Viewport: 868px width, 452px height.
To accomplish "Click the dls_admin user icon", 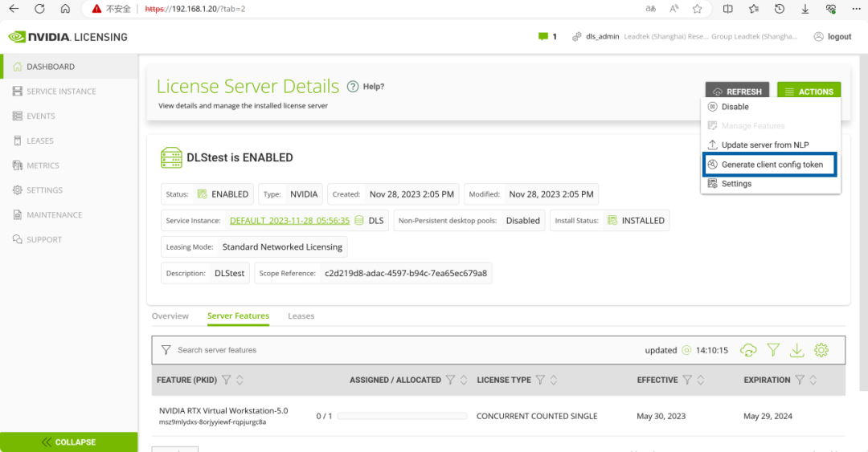I will pyautogui.click(x=577, y=36).
